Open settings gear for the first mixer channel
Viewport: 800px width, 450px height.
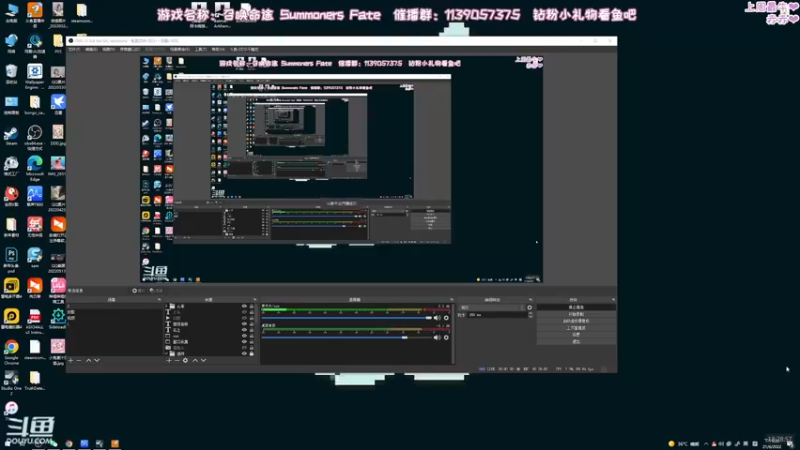click(446, 318)
